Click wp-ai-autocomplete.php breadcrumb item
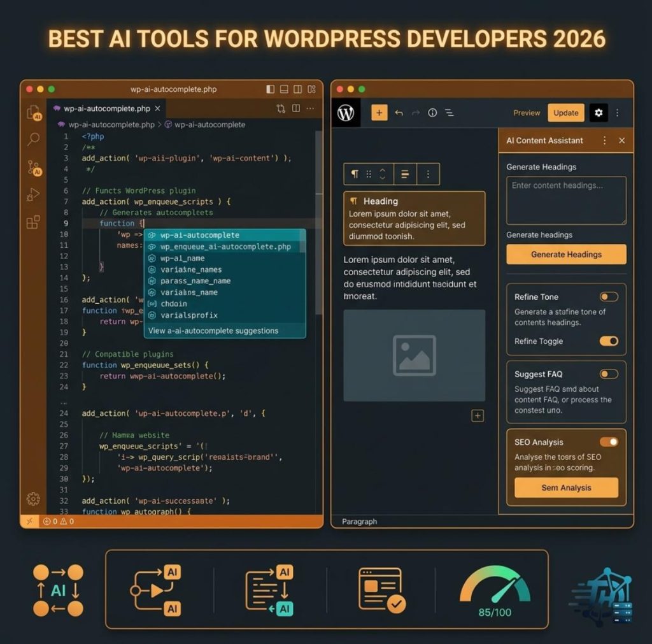This screenshot has width=652, height=644. (111, 124)
